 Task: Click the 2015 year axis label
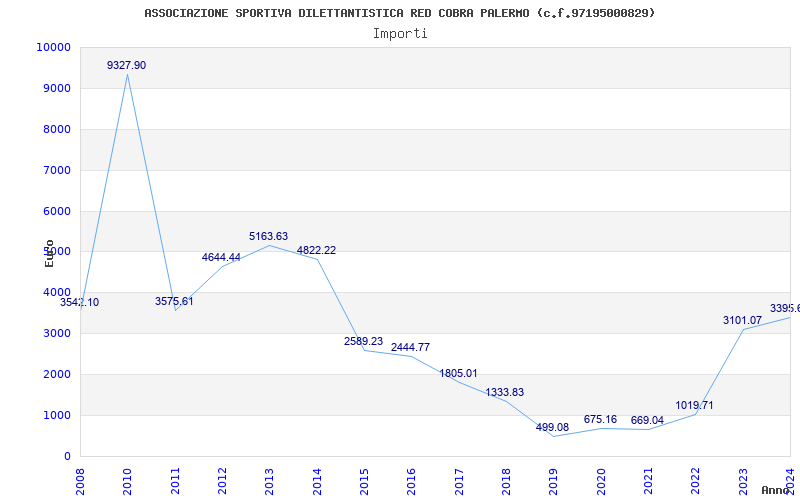[364, 482]
